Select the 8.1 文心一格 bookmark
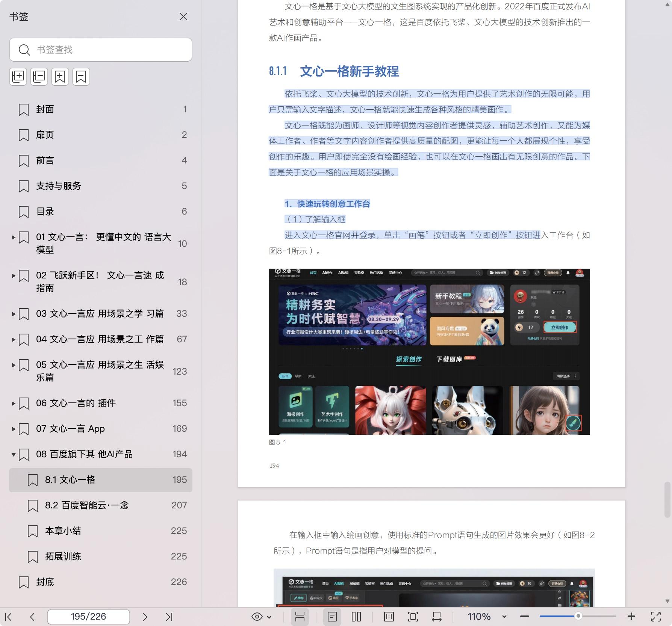The height and width of the screenshot is (626, 672). pyautogui.click(x=101, y=480)
